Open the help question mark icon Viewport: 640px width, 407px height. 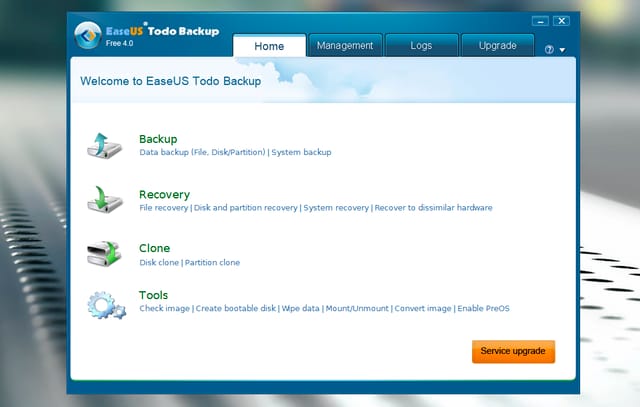pyautogui.click(x=549, y=50)
